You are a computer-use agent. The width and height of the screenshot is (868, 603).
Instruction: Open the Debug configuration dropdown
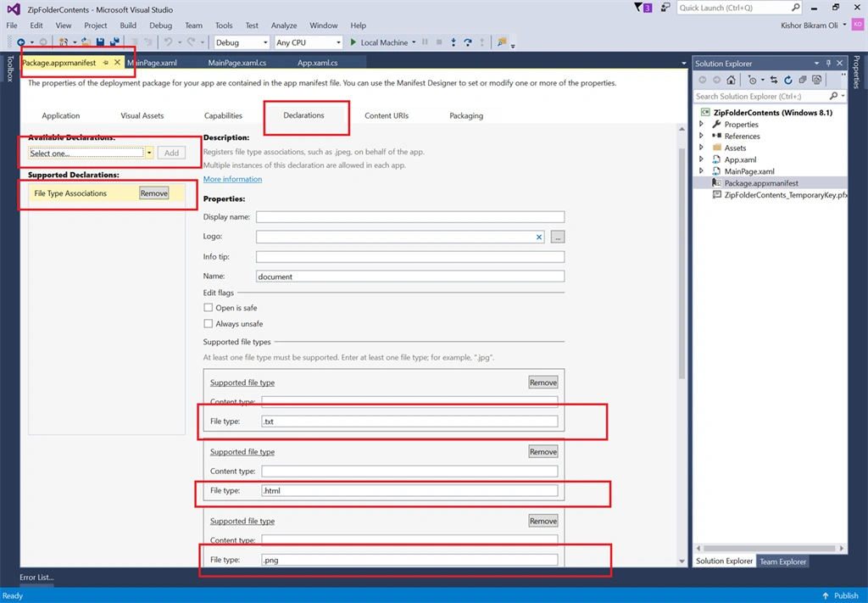point(242,42)
